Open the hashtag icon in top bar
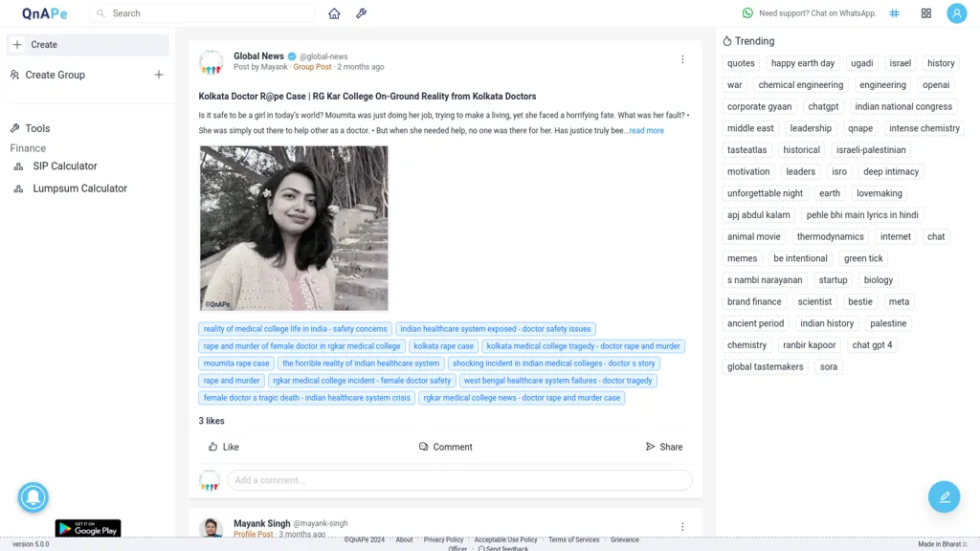 [895, 13]
